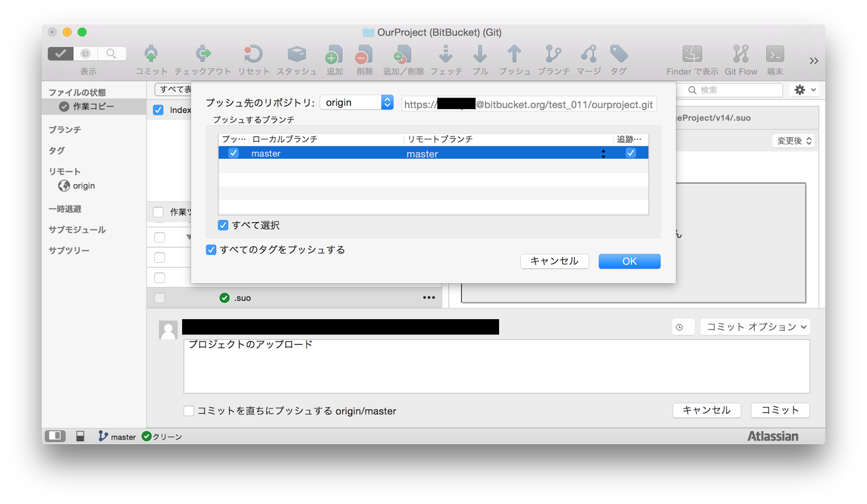Click the repository URL field in push dialog
This screenshot has width=867, height=504.
pyautogui.click(x=529, y=104)
